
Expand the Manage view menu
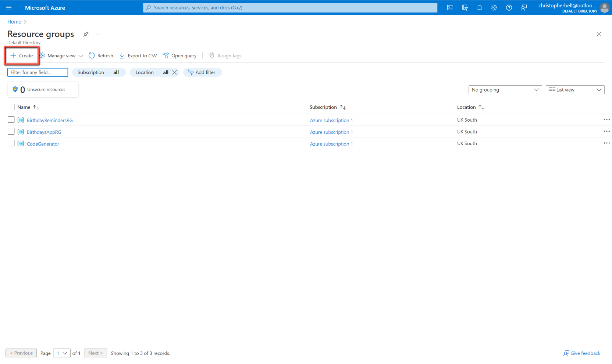pyautogui.click(x=61, y=56)
